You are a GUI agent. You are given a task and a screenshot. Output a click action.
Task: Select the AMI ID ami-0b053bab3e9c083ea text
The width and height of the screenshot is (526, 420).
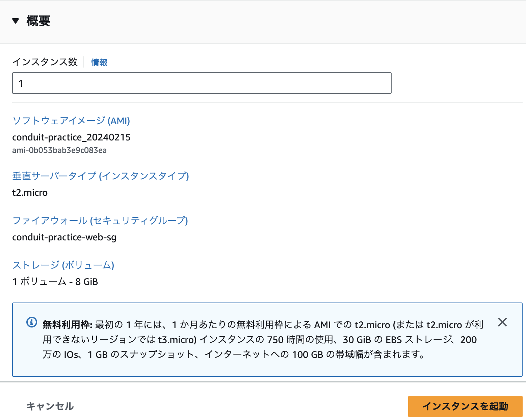59,150
